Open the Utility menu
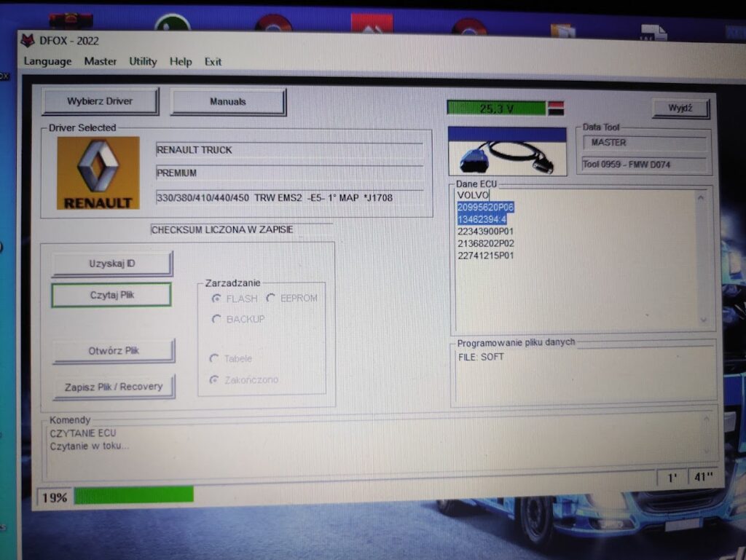Viewport: 746px width, 560px height. click(x=143, y=62)
